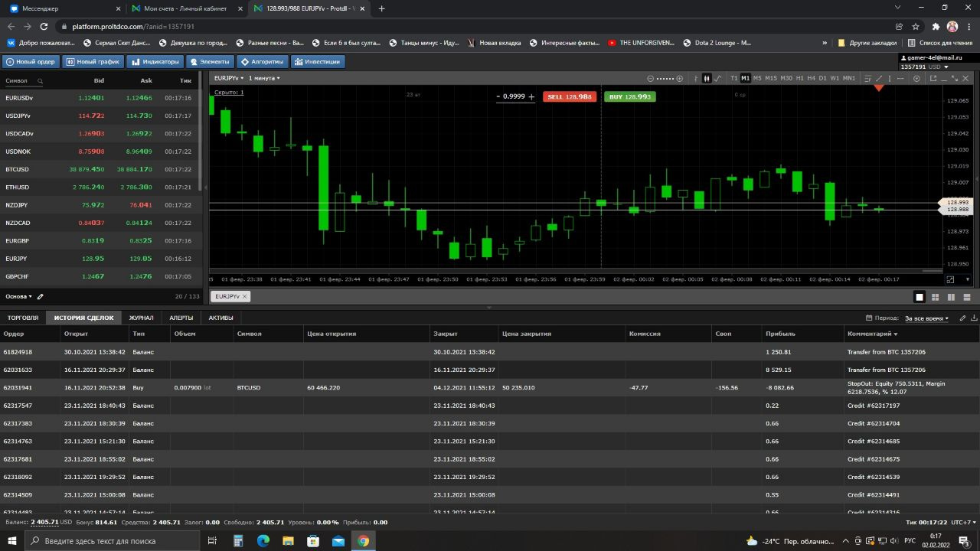Set timeframe to D1

[822, 78]
